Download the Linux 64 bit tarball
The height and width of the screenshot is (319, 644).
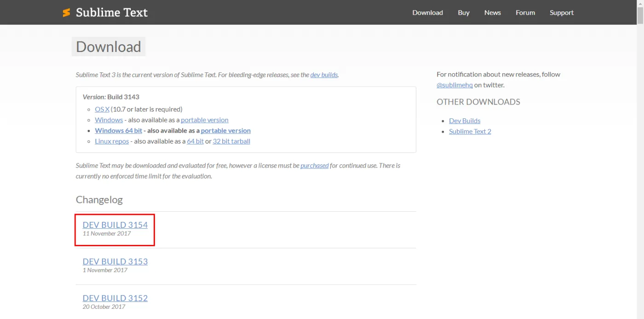point(195,141)
